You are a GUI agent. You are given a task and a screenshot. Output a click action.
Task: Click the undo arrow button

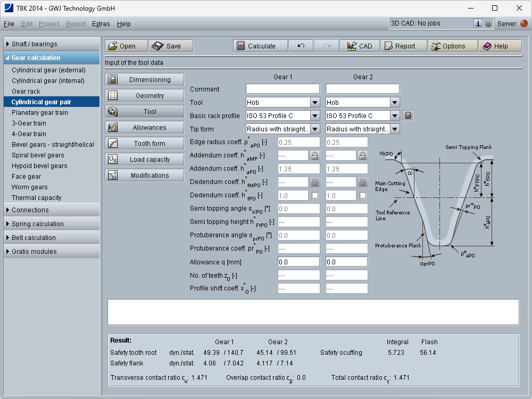pos(301,46)
